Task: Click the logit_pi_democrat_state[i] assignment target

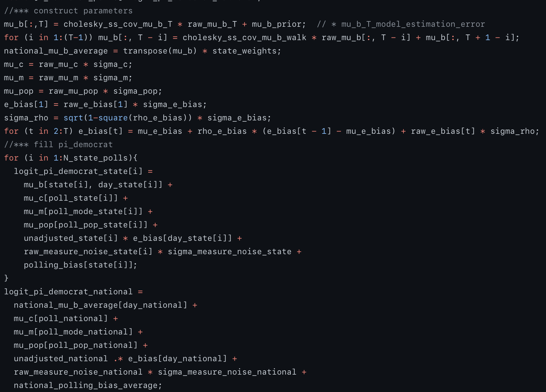Action: point(78,171)
